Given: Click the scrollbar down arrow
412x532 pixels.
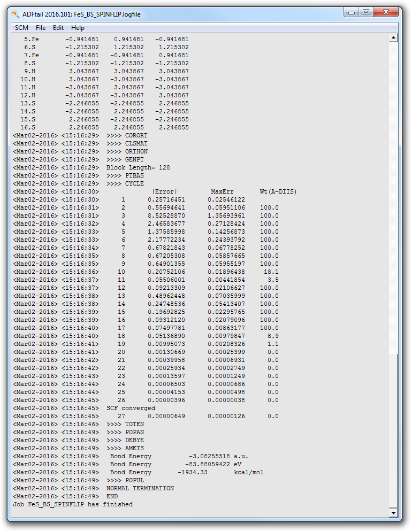Looking at the screenshot, I should (x=393, y=513).
